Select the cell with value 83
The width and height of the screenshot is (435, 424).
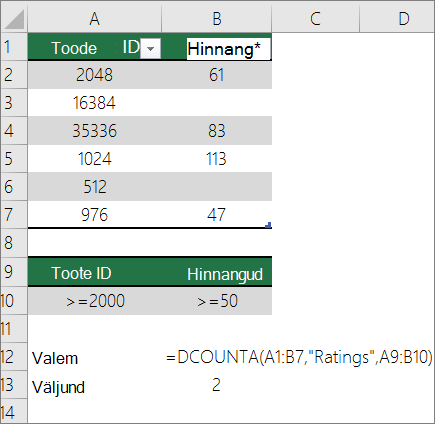click(x=217, y=131)
